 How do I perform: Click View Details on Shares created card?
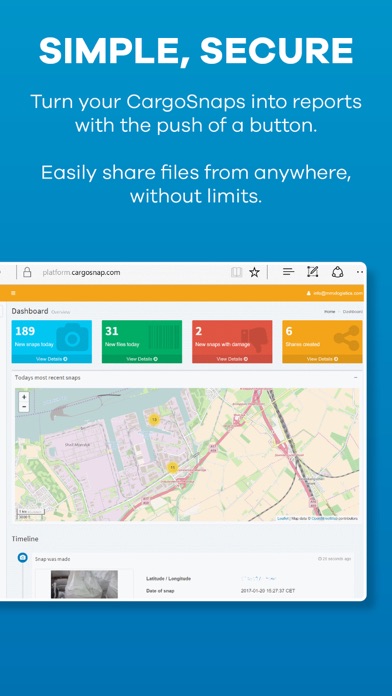[x=322, y=359]
